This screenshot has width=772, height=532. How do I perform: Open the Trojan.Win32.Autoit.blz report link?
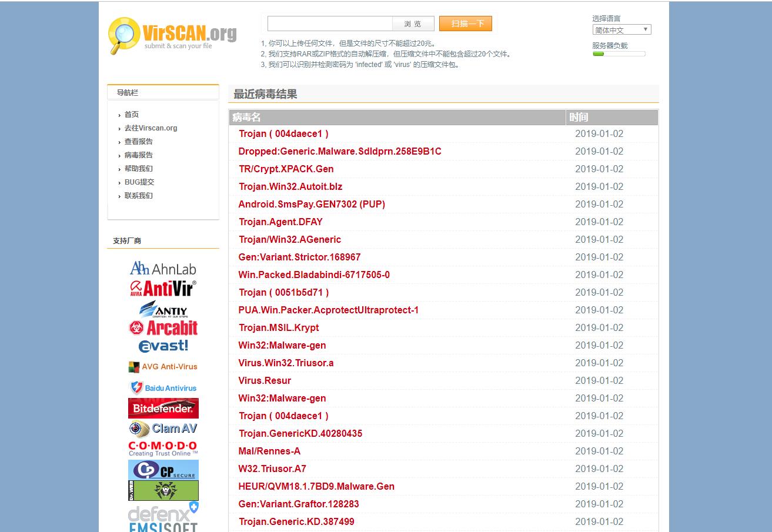[290, 186]
